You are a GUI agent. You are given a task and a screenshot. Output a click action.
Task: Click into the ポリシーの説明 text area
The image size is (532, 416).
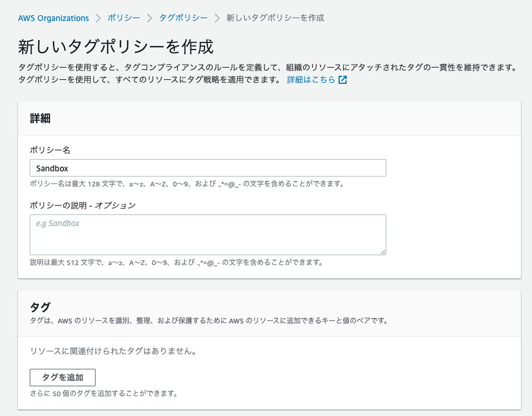[207, 234]
